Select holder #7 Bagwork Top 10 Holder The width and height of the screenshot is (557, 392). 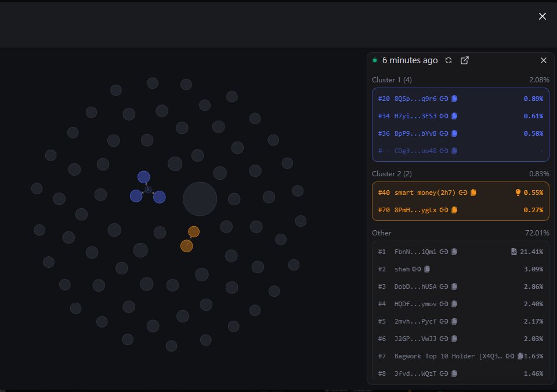tap(460, 356)
